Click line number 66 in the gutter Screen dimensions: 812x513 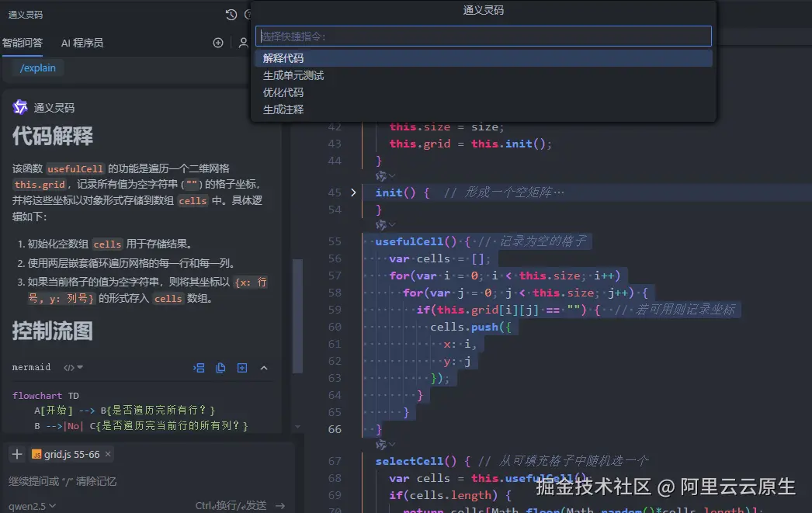[x=335, y=429]
